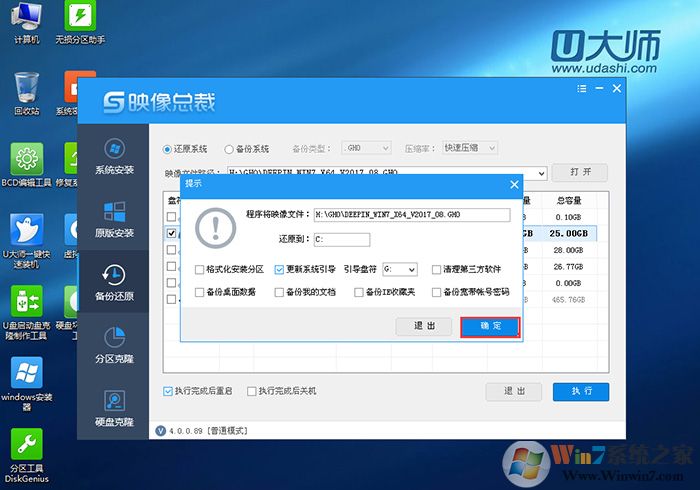700x490 pixels.
Task: Expand the 引导盘符 G: dropdown
Action: point(399,269)
